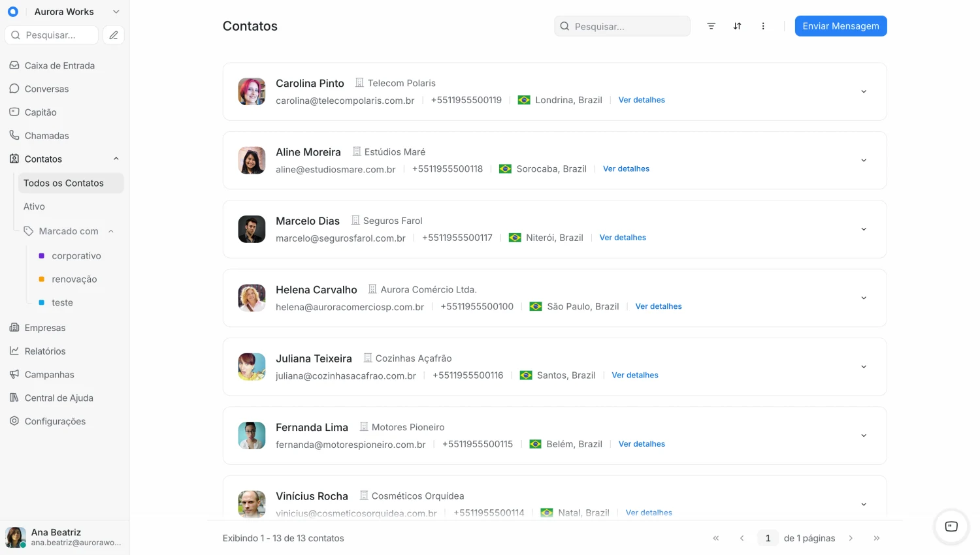Click the compose new conversation pencil icon
This screenshot has height=555, width=980.
[x=114, y=35]
